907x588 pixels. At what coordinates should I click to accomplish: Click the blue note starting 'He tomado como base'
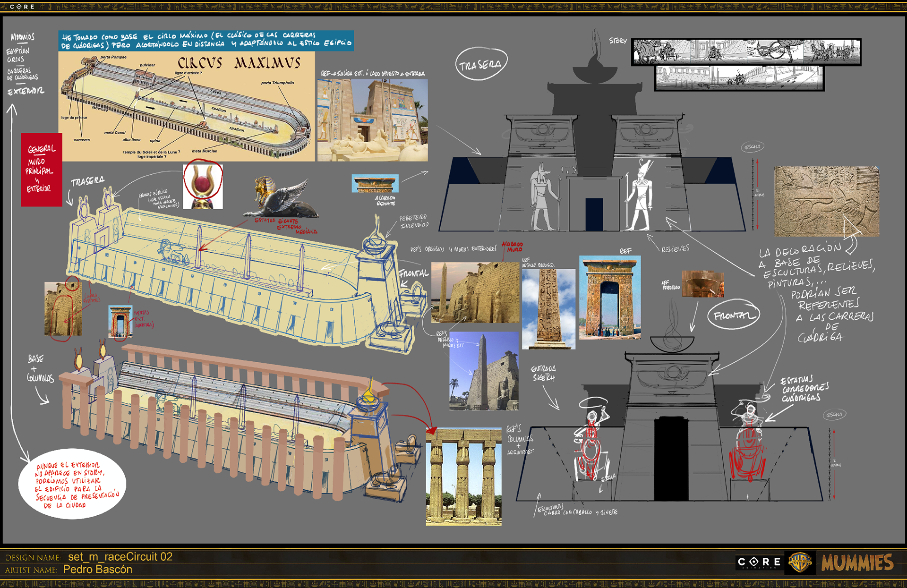coord(206,40)
